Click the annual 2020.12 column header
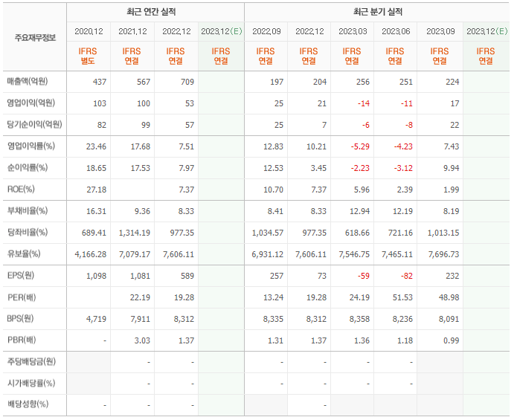517x420 pixels. 89,31
